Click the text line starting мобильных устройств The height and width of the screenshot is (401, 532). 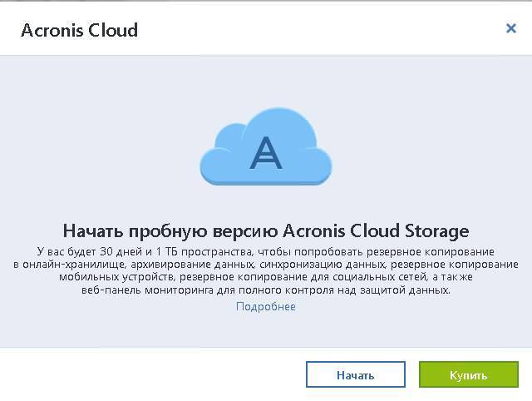point(266,277)
